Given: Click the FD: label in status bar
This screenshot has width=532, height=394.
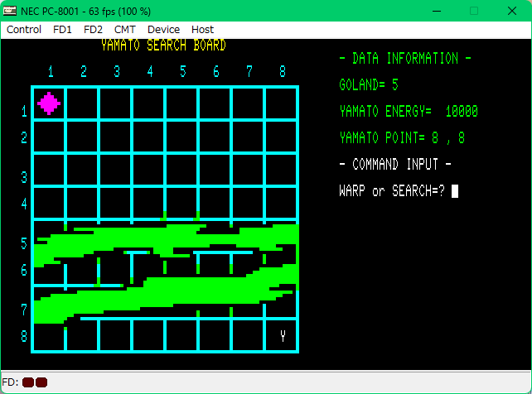Looking at the screenshot, I should pyautogui.click(x=11, y=382).
